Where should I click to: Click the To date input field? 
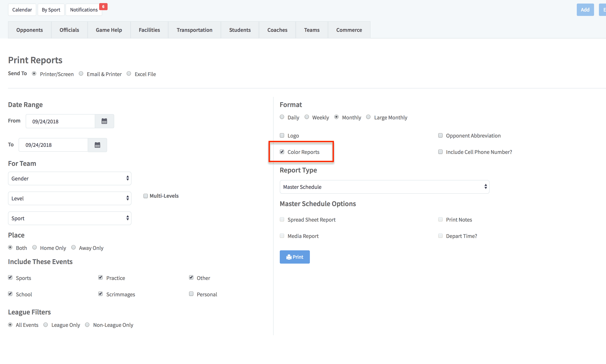point(54,145)
